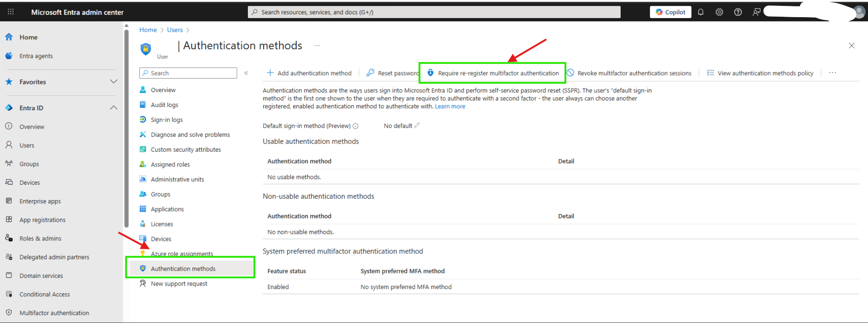Click the 'No non-usable methods.' row

561,232
